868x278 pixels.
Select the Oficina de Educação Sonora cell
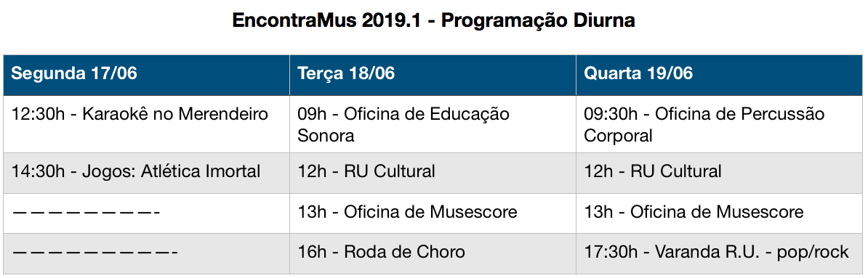point(433,124)
